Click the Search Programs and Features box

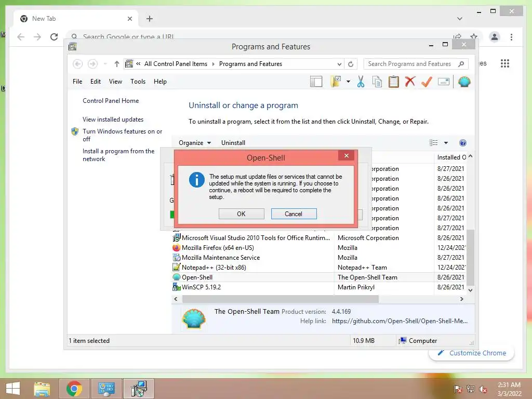pyautogui.click(x=416, y=64)
